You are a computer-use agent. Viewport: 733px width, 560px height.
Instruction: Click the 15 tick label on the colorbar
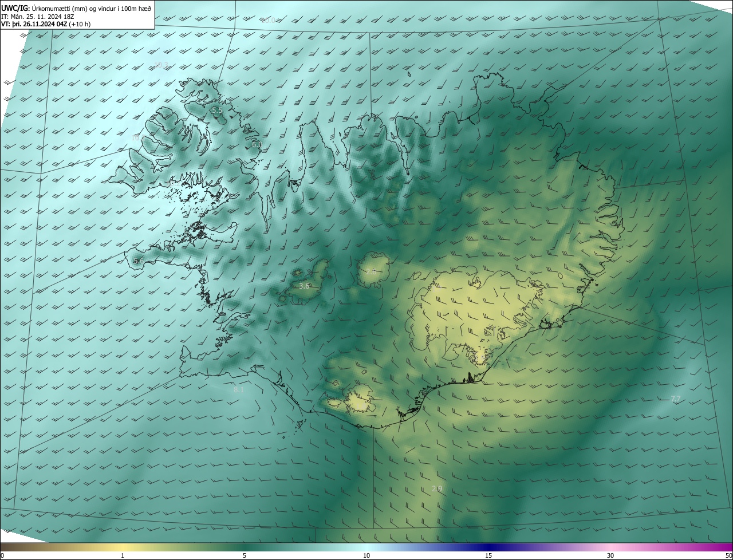pos(488,555)
